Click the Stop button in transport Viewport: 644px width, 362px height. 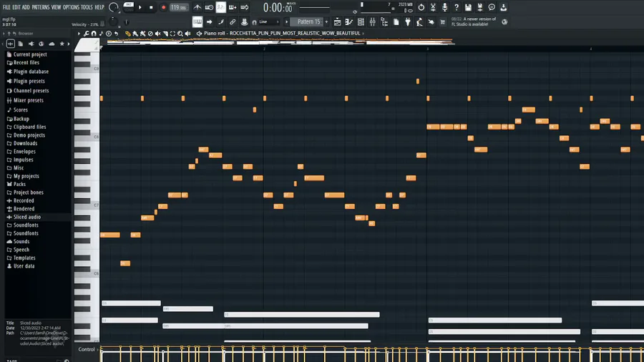[x=151, y=7]
